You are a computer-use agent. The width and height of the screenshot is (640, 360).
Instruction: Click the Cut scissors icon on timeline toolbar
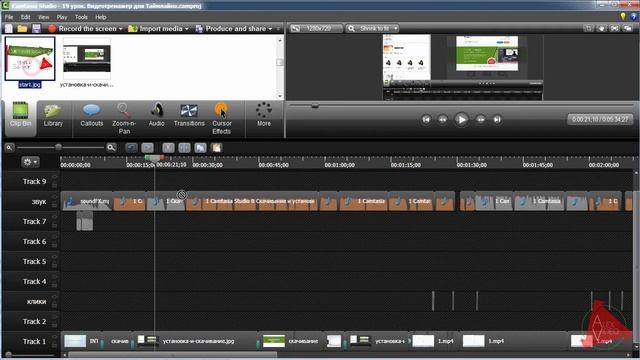click(x=168, y=147)
